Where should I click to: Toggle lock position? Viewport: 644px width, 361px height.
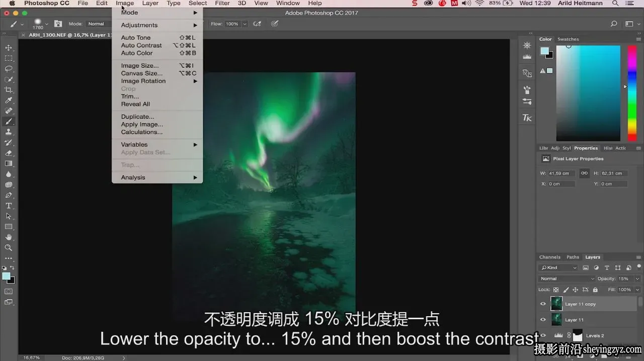575,290
